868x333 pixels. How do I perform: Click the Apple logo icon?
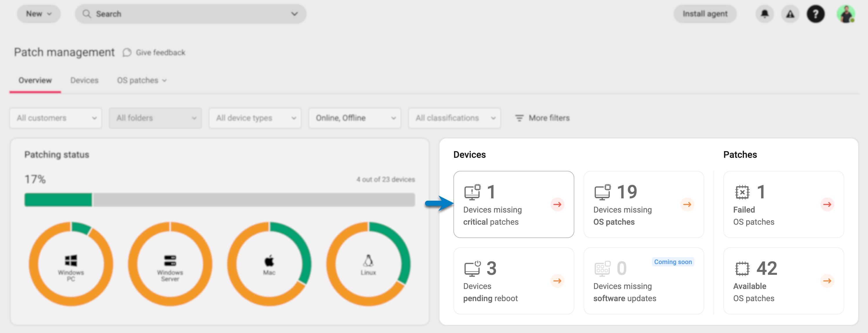269,261
